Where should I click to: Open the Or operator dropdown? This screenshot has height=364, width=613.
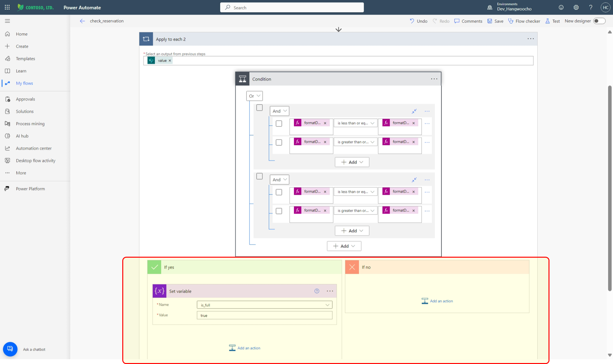click(x=254, y=96)
